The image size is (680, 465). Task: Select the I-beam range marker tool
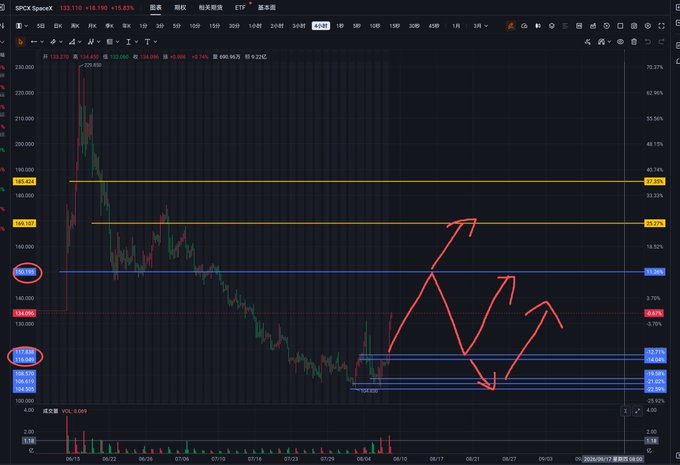pos(128,42)
